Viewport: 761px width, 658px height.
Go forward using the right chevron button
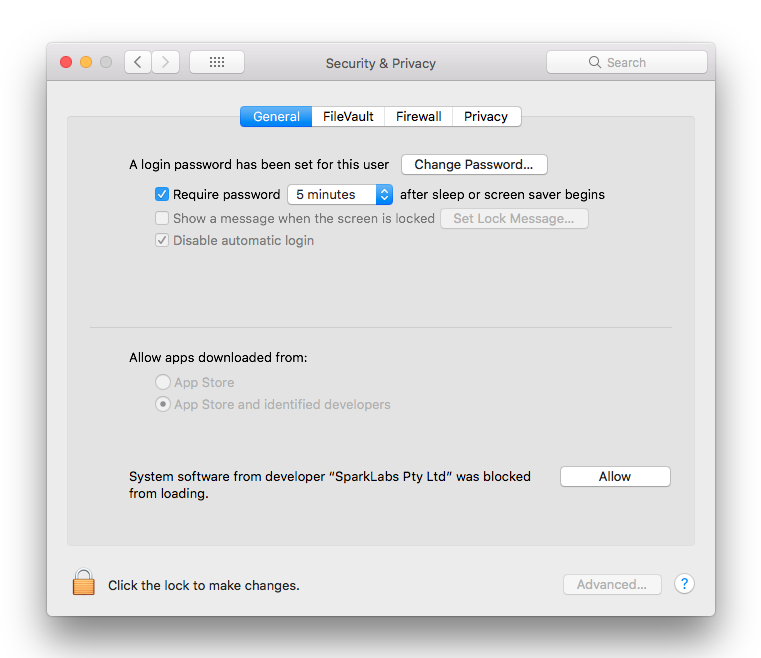tap(166, 62)
